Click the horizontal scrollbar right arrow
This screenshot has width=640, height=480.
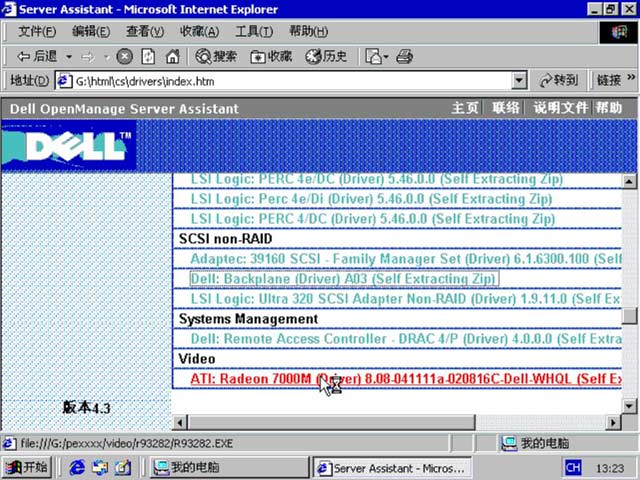tap(613, 422)
